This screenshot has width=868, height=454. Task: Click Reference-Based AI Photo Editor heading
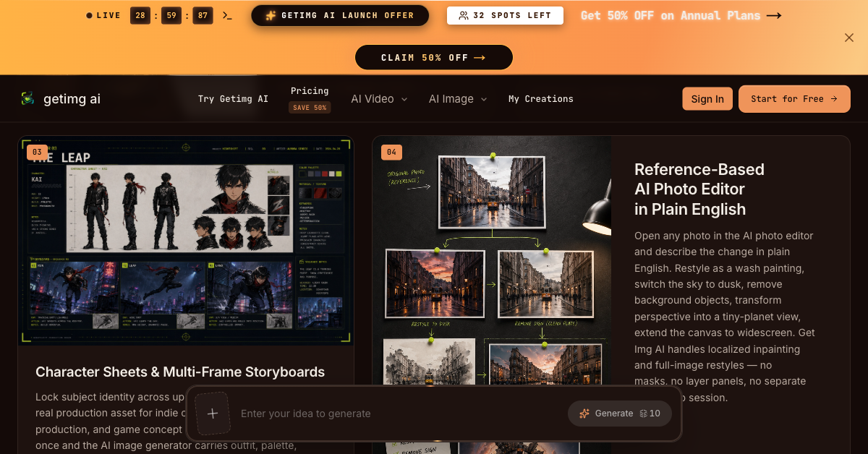(699, 189)
